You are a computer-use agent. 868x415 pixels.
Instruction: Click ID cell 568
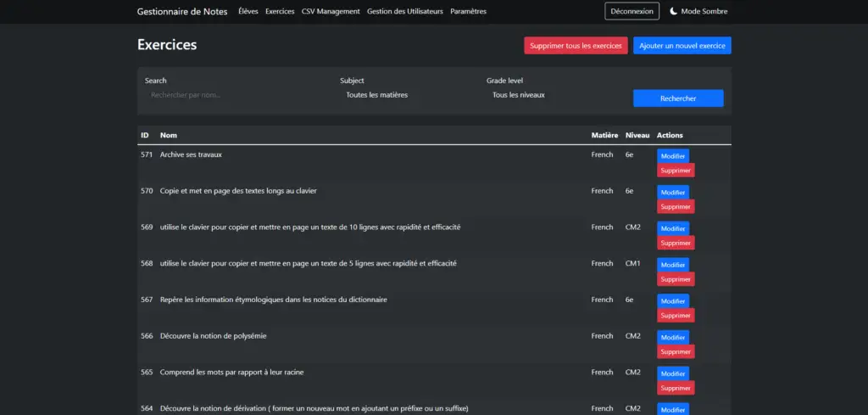tap(147, 263)
